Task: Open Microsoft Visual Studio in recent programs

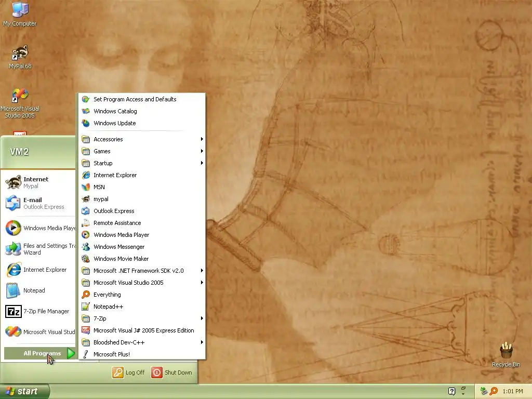Action: click(38, 332)
